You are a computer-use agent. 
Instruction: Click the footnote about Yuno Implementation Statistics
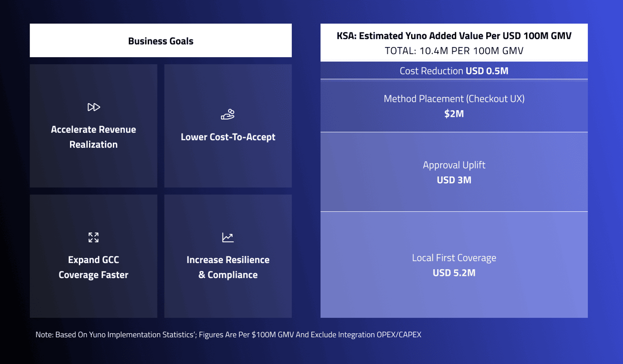(x=229, y=335)
